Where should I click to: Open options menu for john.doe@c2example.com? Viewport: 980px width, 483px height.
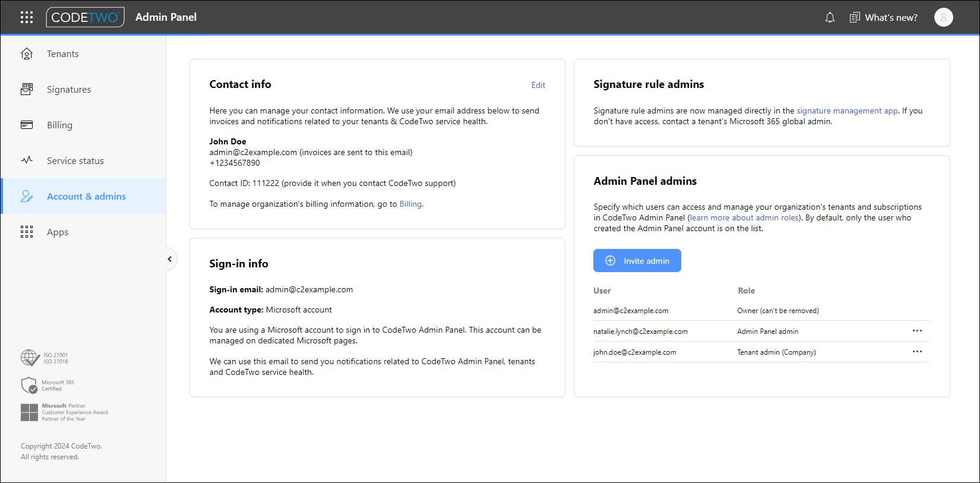click(917, 352)
